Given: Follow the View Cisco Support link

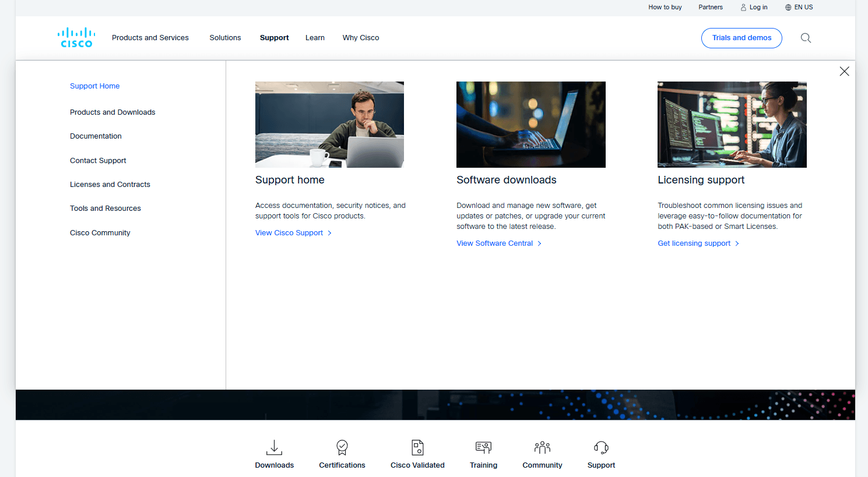Looking at the screenshot, I should pos(293,233).
